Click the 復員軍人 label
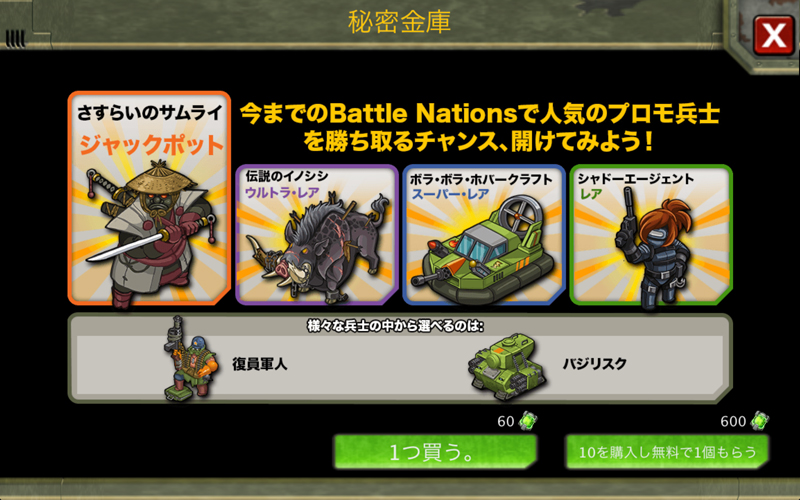800x500 pixels. [260, 364]
